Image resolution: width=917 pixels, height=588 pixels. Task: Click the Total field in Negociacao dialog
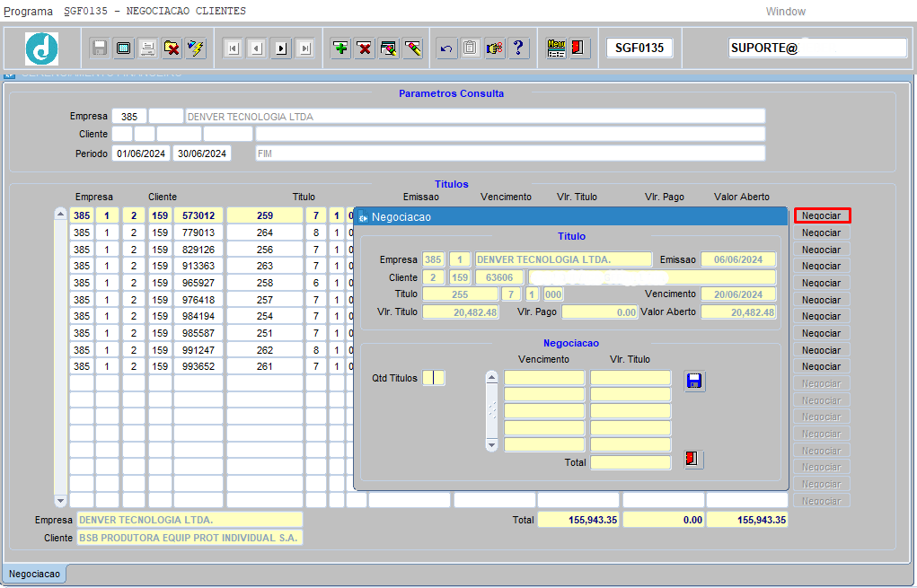tap(630, 463)
